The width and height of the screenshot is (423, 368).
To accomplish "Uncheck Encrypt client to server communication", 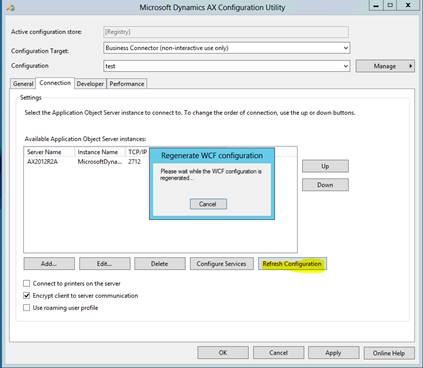I will (x=27, y=295).
